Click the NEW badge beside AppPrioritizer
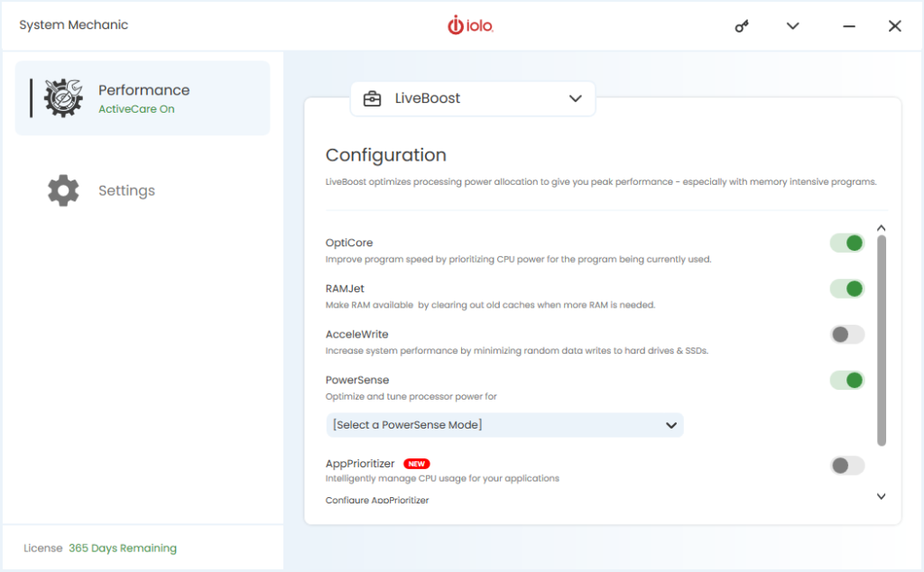The height and width of the screenshot is (572, 924). 417,464
